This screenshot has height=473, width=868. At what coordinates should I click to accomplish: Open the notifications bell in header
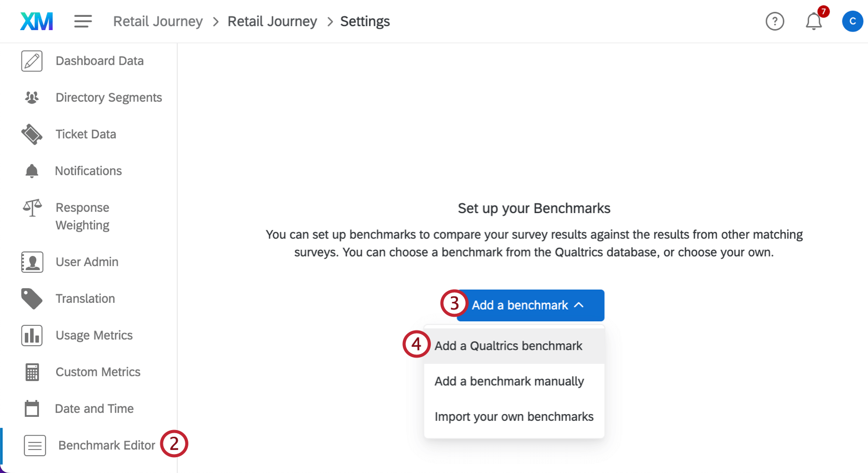coord(814,21)
